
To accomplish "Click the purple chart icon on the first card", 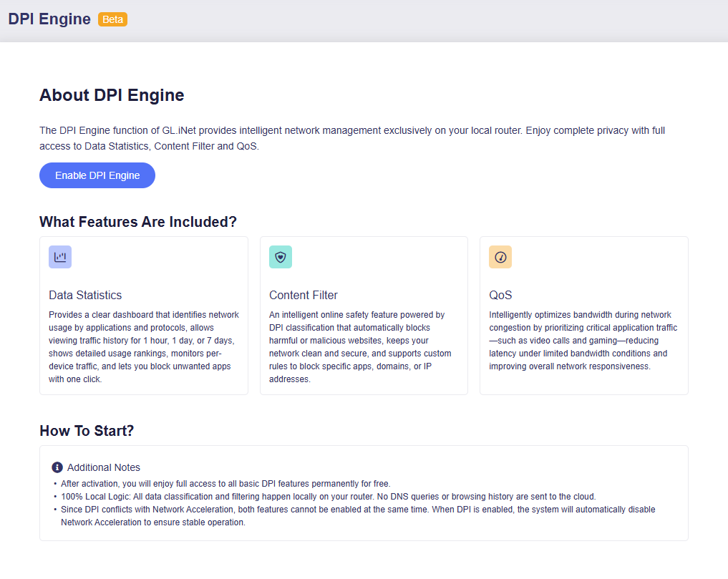I will click(x=60, y=256).
